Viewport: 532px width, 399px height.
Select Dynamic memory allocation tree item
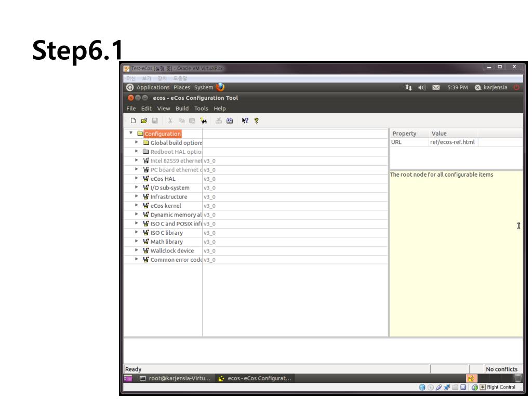(x=176, y=215)
